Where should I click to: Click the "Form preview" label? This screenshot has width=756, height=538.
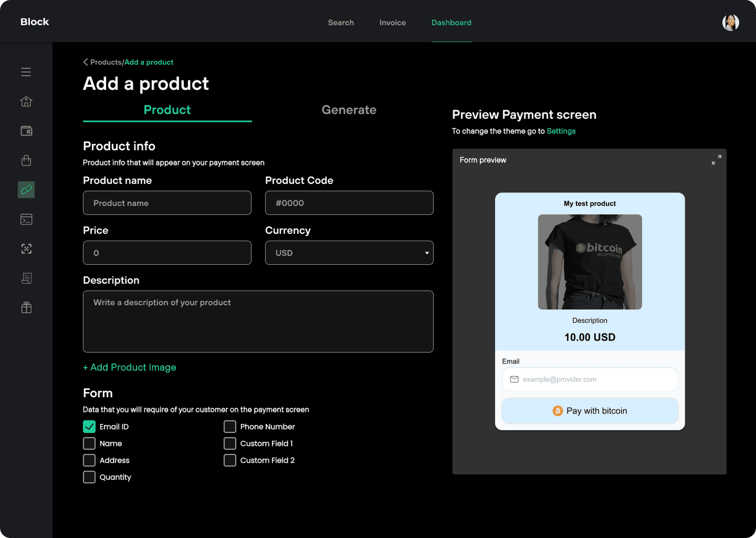click(483, 160)
